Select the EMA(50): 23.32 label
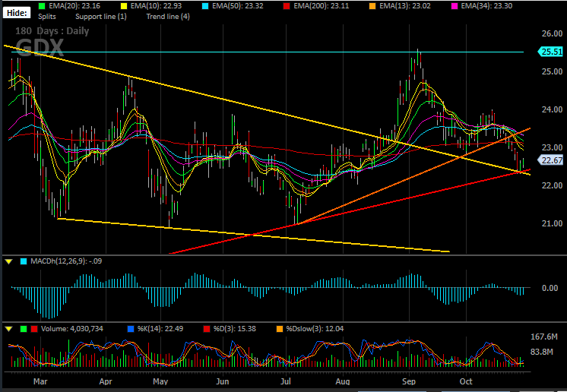This screenshot has height=392, width=567. point(237,6)
